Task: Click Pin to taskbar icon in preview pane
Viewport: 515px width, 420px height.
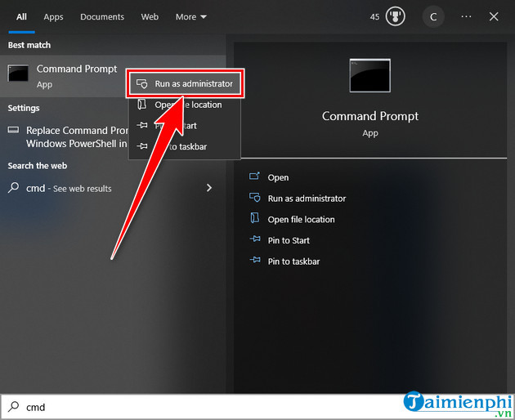Action: [x=255, y=260]
